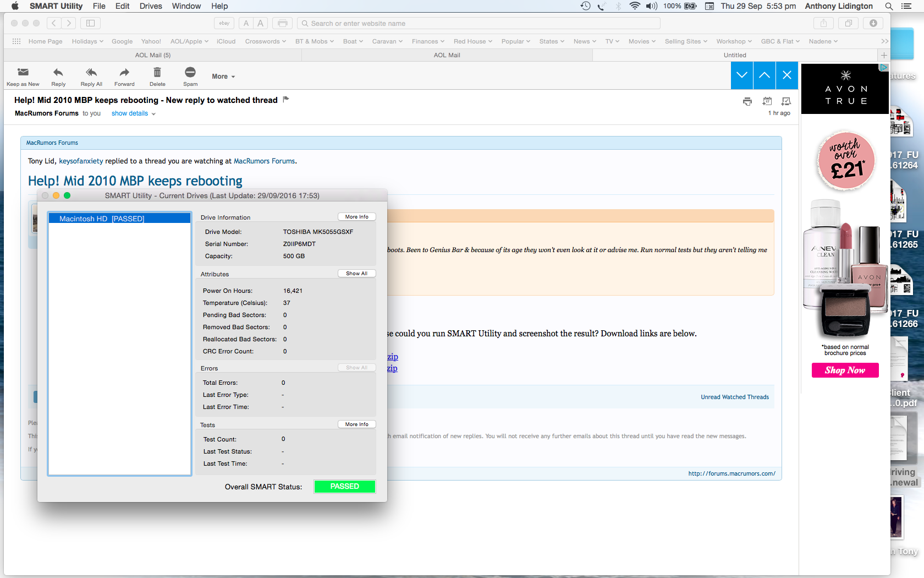Screen dimensions: 924x578
Task: Open the forums.macrumors.com footer link
Action: click(x=732, y=473)
